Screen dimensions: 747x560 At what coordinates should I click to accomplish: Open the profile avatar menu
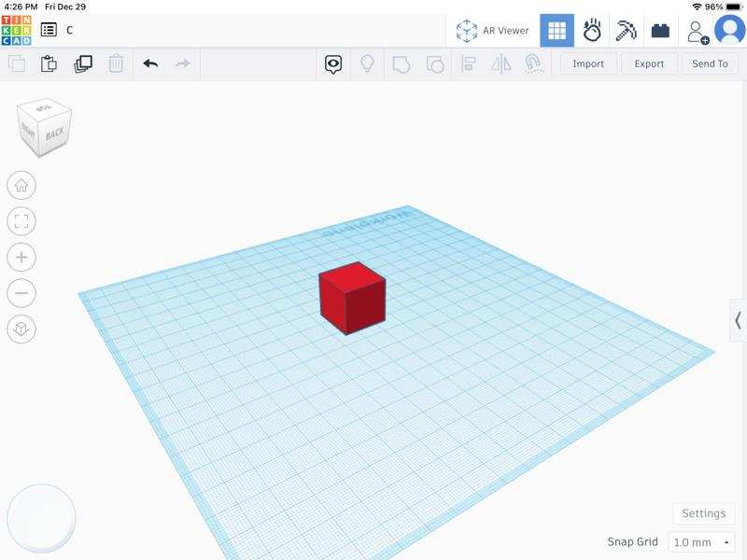pyautogui.click(x=729, y=29)
